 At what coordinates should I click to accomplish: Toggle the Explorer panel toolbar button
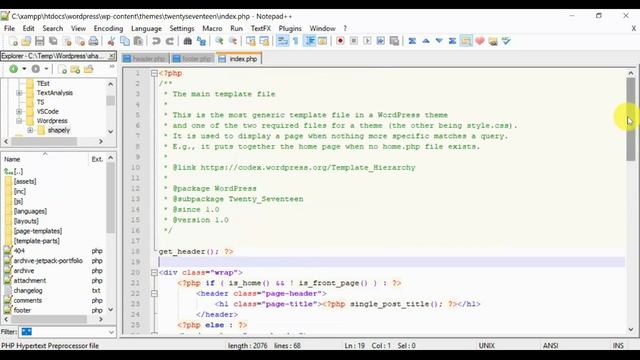[466, 41]
